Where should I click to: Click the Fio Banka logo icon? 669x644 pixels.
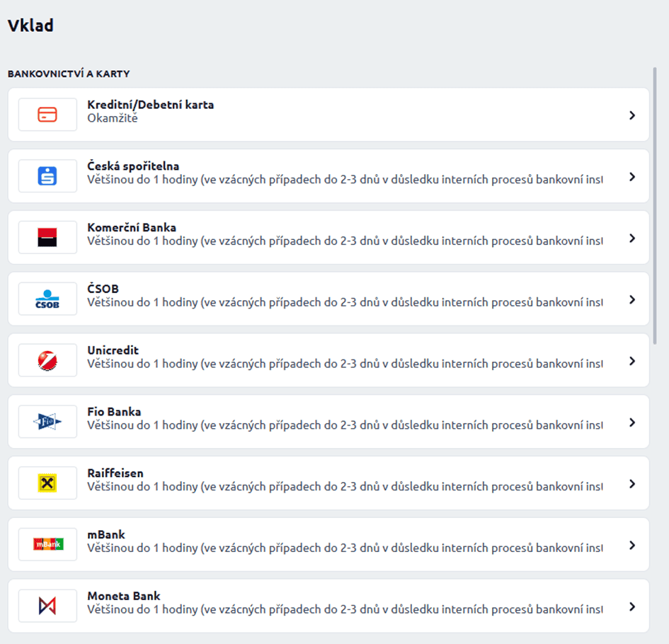click(x=47, y=422)
